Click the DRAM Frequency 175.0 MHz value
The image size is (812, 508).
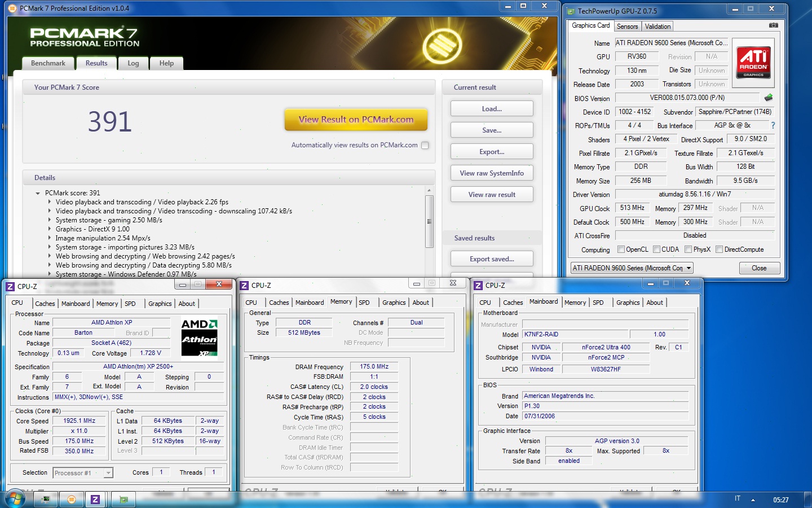(374, 367)
